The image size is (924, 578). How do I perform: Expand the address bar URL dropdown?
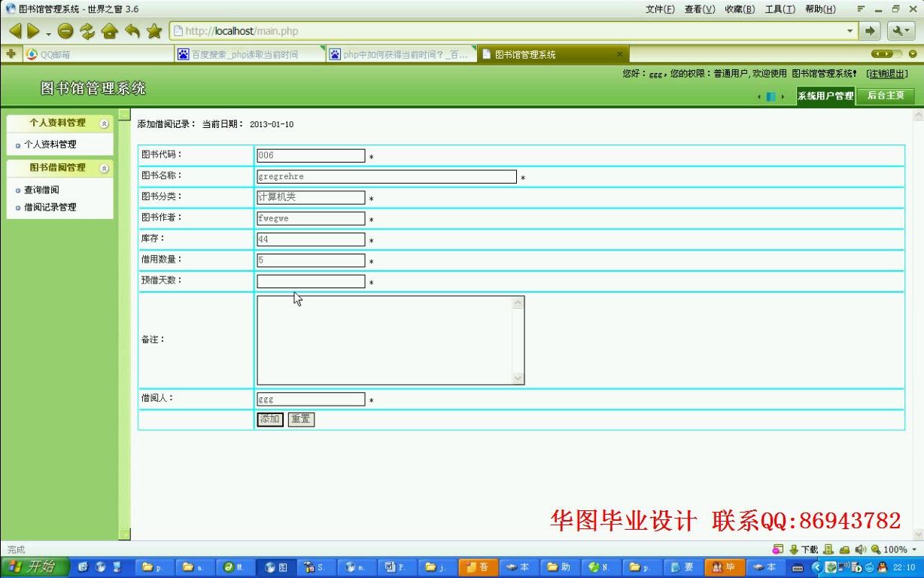coord(850,30)
